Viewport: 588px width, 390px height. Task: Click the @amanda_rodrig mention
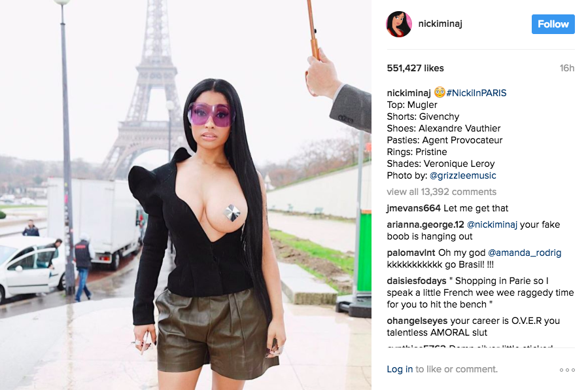(x=525, y=253)
